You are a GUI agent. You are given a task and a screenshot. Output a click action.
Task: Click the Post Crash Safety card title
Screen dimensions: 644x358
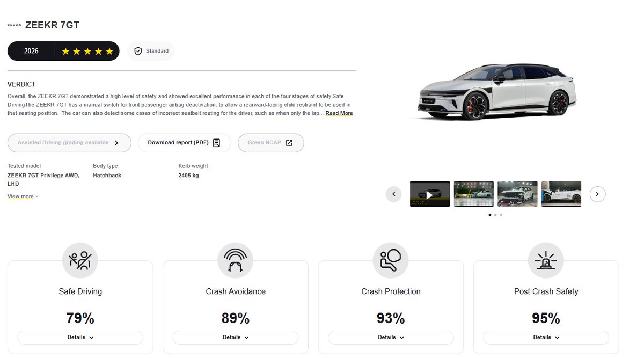(x=546, y=291)
